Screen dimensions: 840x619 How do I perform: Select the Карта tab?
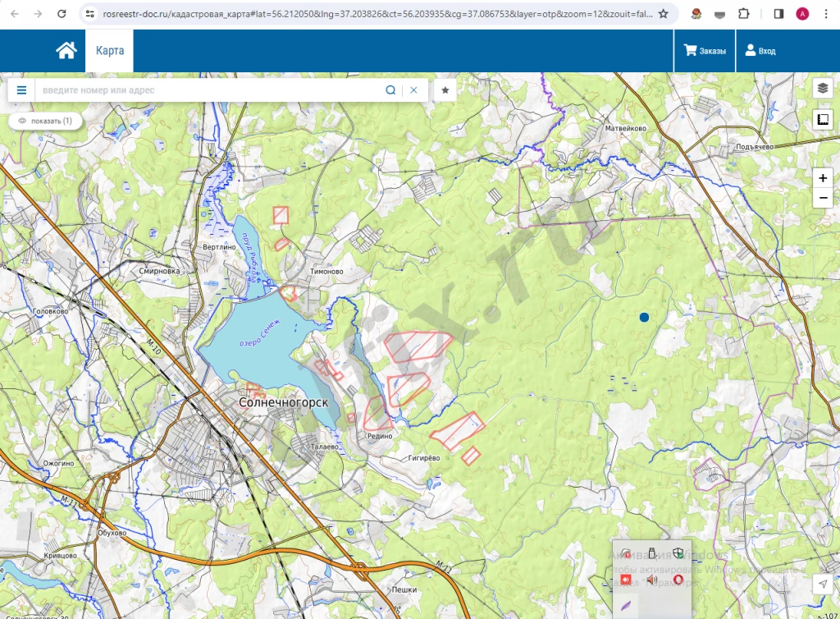pos(110,51)
